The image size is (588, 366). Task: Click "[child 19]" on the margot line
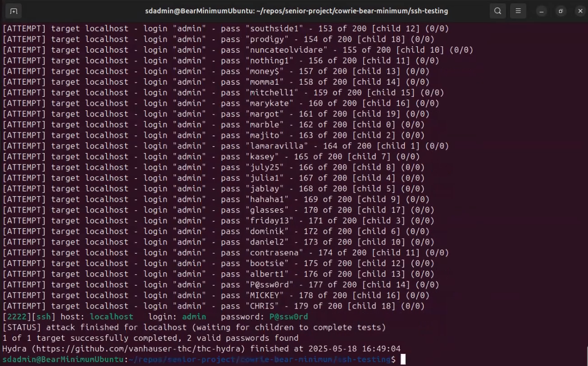[x=377, y=114]
